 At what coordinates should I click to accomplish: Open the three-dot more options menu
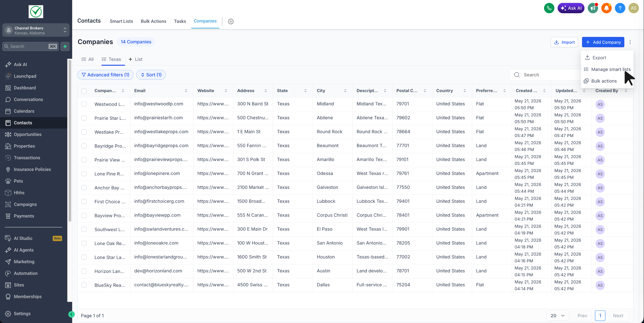tap(630, 42)
